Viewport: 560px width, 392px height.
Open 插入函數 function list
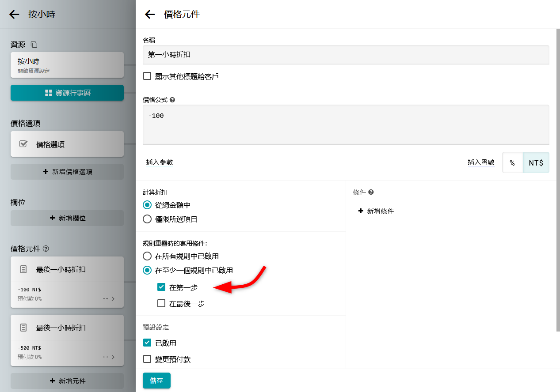coord(481,162)
